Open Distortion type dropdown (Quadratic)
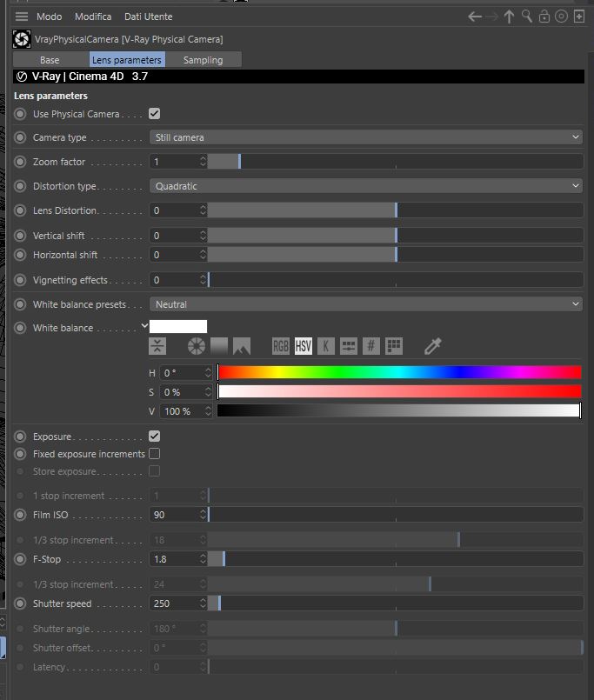Screen dimensions: 594x700 point(366,186)
